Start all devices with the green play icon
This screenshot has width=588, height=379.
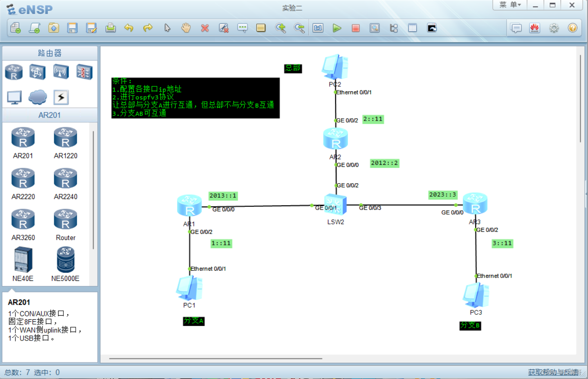(x=337, y=28)
